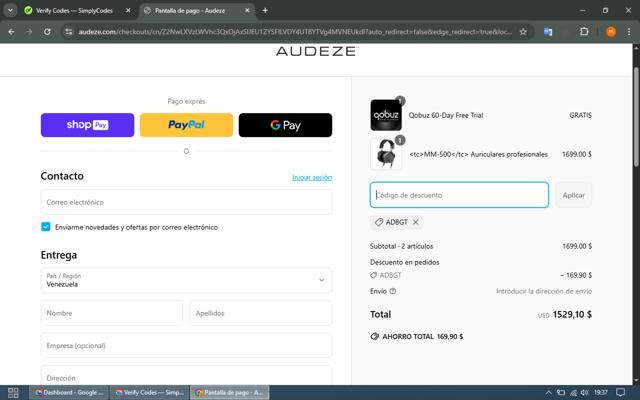Open the browser extensions puzzle icon
Screen dimensions: 640x400
[x=584, y=31]
